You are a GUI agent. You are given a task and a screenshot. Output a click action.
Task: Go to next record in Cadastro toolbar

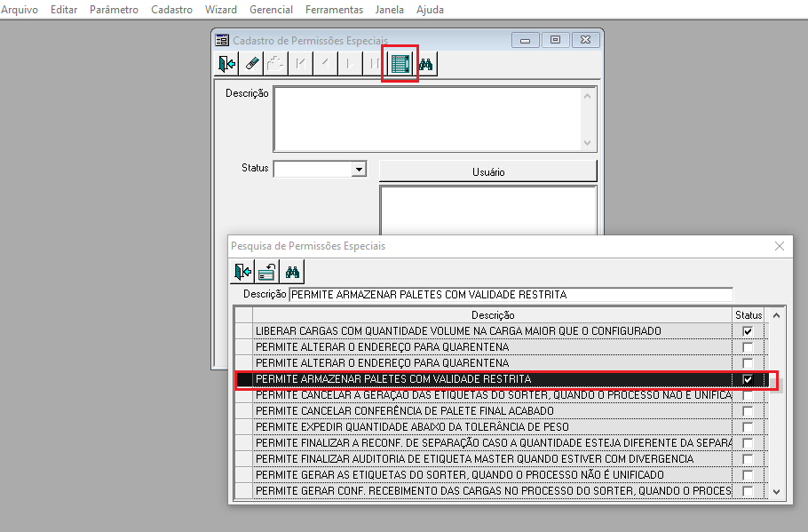tap(350, 64)
